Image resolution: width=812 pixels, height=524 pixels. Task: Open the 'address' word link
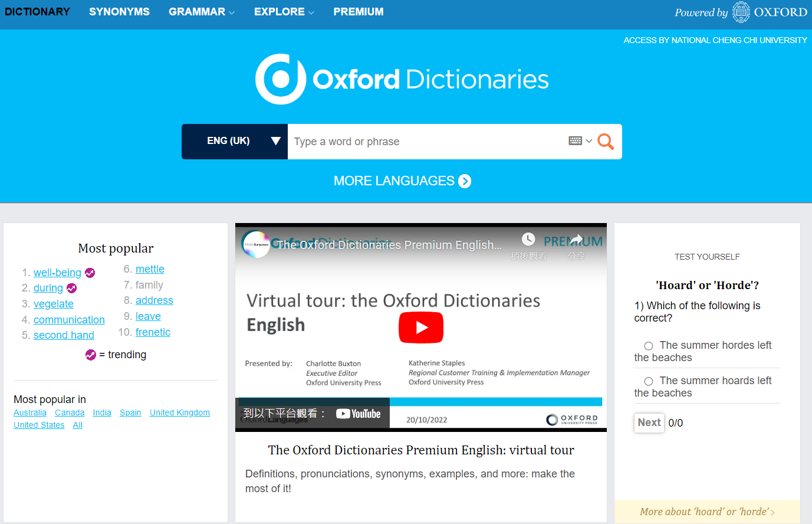tap(154, 300)
